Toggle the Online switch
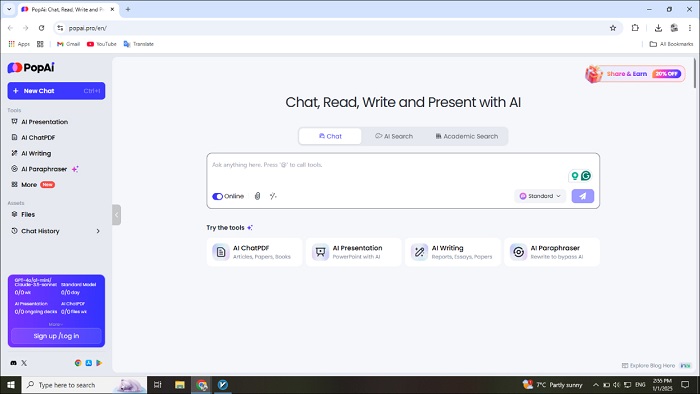Viewport: 700px width, 394px height. pyautogui.click(x=217, y=196)
